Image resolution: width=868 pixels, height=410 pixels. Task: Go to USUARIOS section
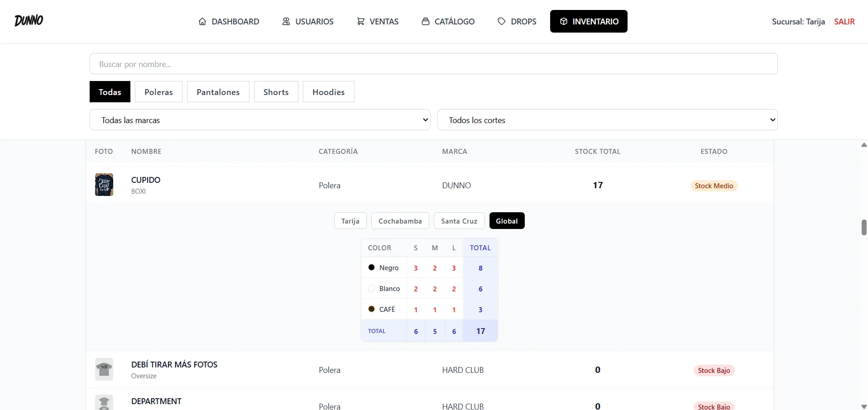point(308,21)
